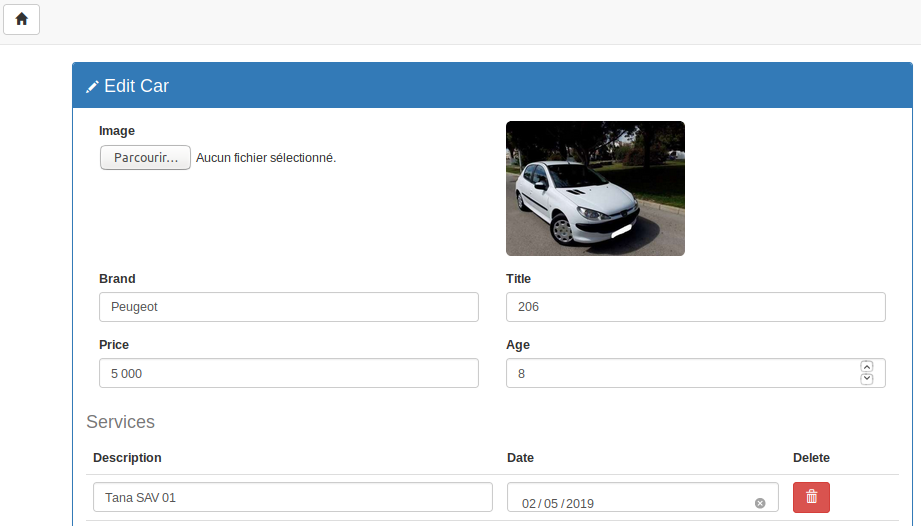This screenshot has width=921, height=526.
Task: Delete the Tana SAV 01 service
Action: click(811, 497)
